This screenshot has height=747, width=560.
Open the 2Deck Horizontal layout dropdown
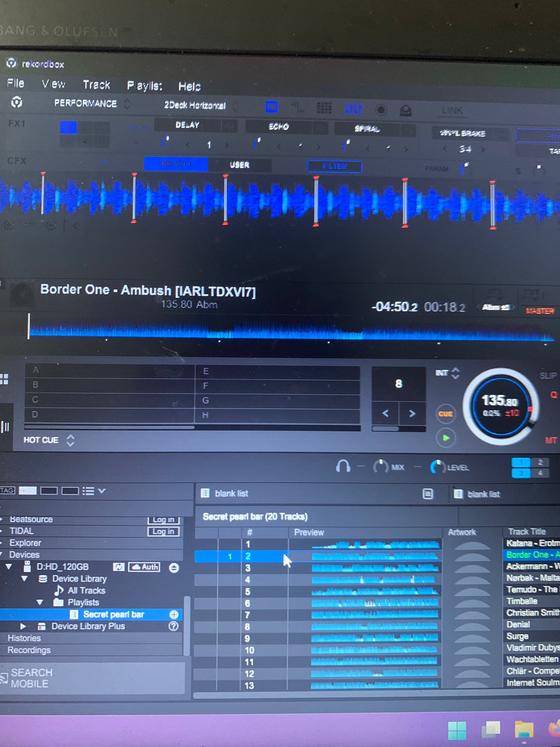201,106
